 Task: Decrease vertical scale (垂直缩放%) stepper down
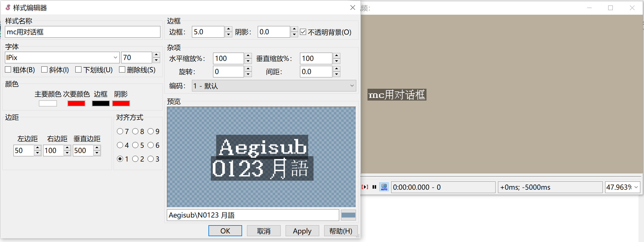[337, 61]
